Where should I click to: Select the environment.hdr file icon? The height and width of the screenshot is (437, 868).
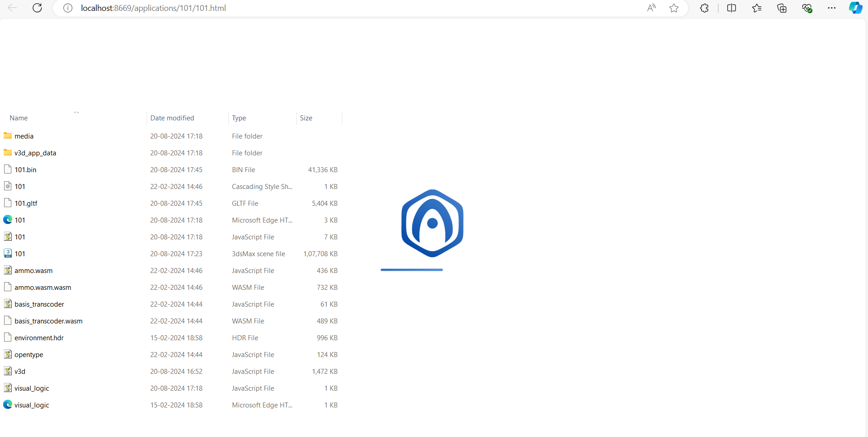(8, 338)
